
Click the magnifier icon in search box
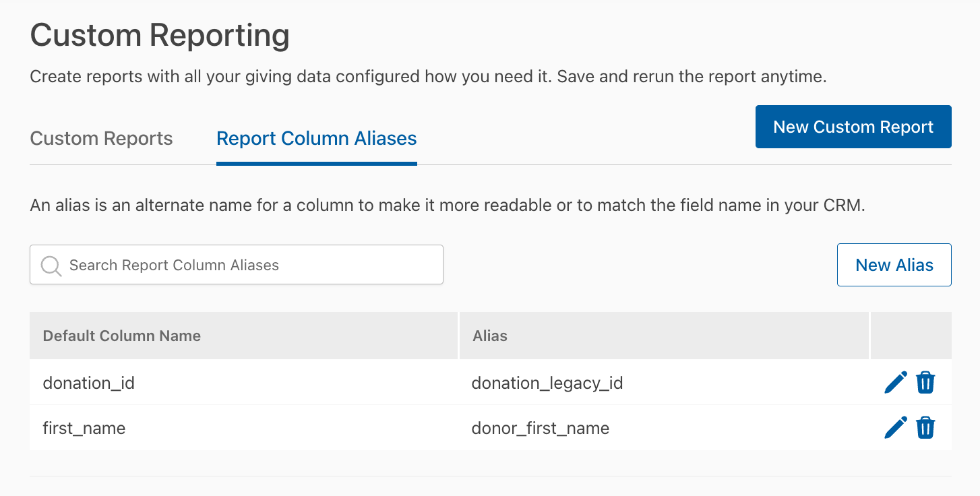tap(51, 266)
